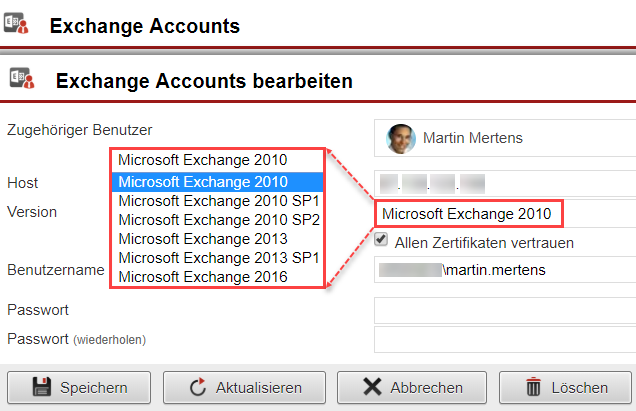
Task: Click the Passwort wiederholen input field
Action: click(505, 340)
